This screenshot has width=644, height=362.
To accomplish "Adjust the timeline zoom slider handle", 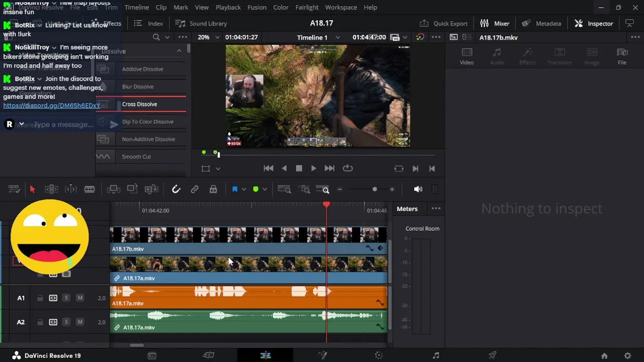I will tap(374, 189).
